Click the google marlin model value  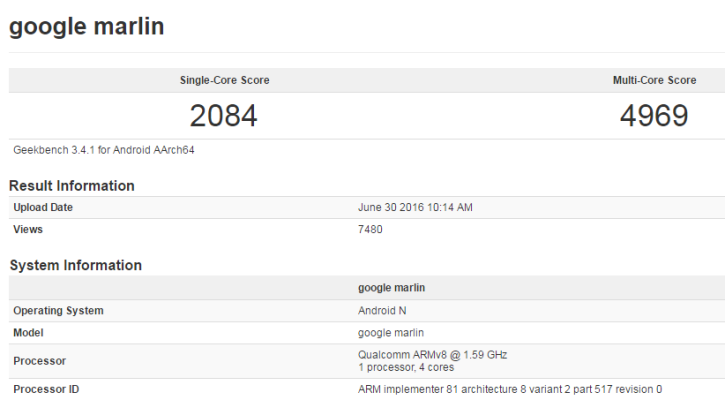coord(391,332)
